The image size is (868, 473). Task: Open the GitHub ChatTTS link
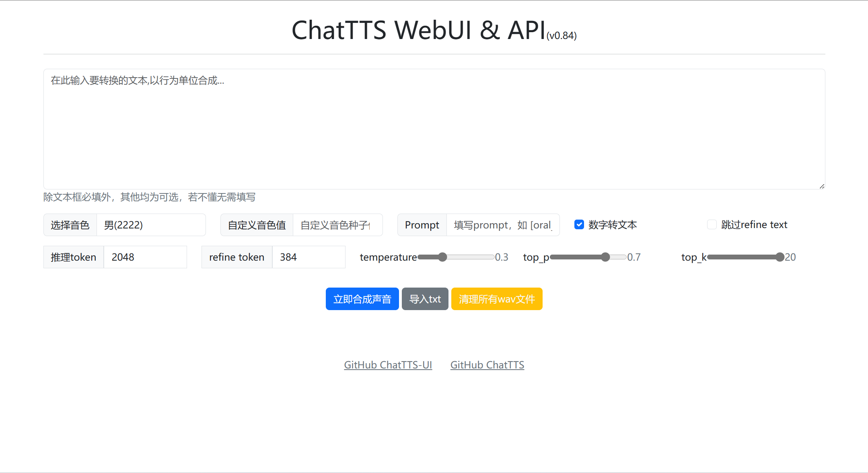487,365
